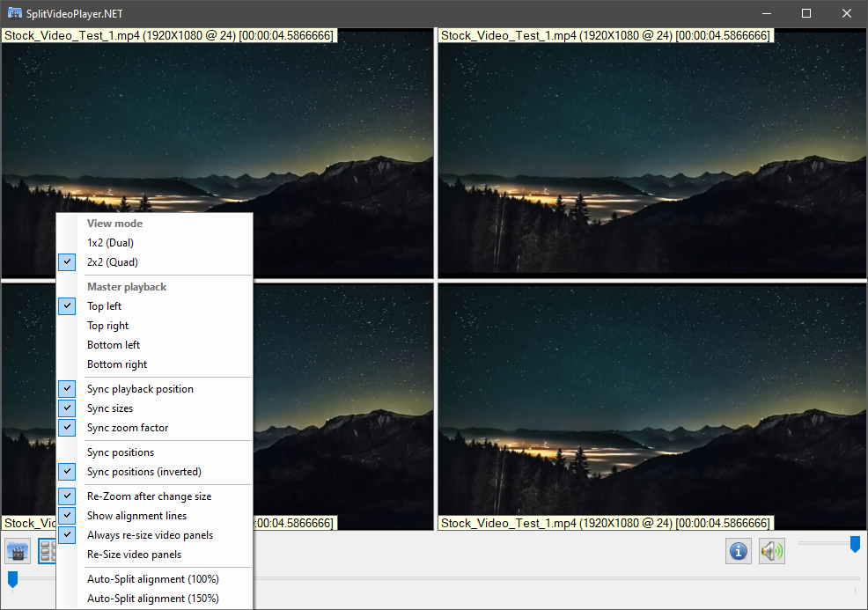
Task: Disable Always re-size video panels
Action: tap(150, 535)
